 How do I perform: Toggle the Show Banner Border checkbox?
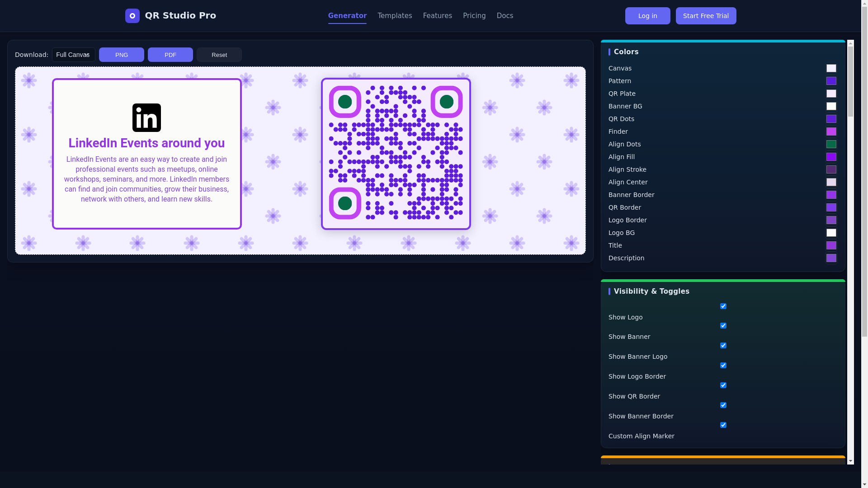pos(723,405)
